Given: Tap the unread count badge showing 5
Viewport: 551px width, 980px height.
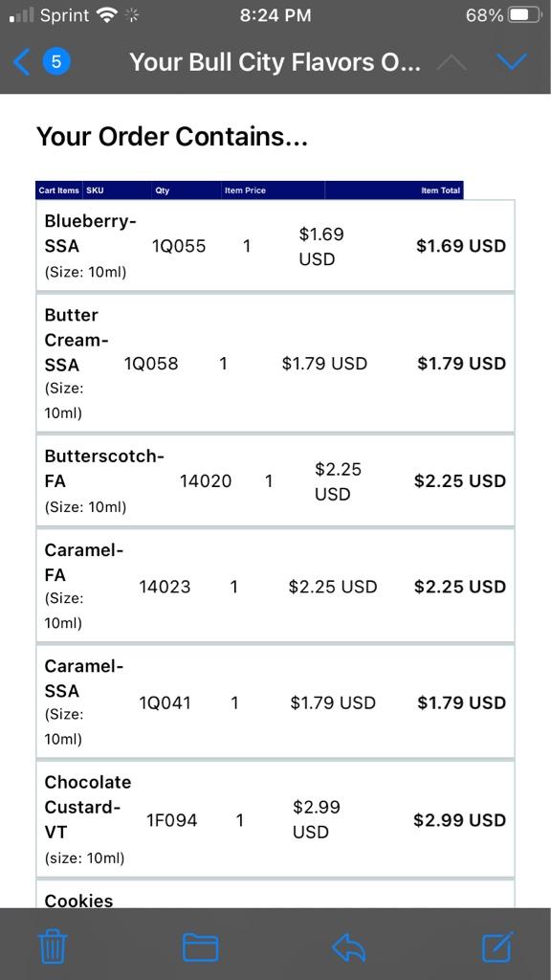Looking at the screenshot, I should 56,62.
